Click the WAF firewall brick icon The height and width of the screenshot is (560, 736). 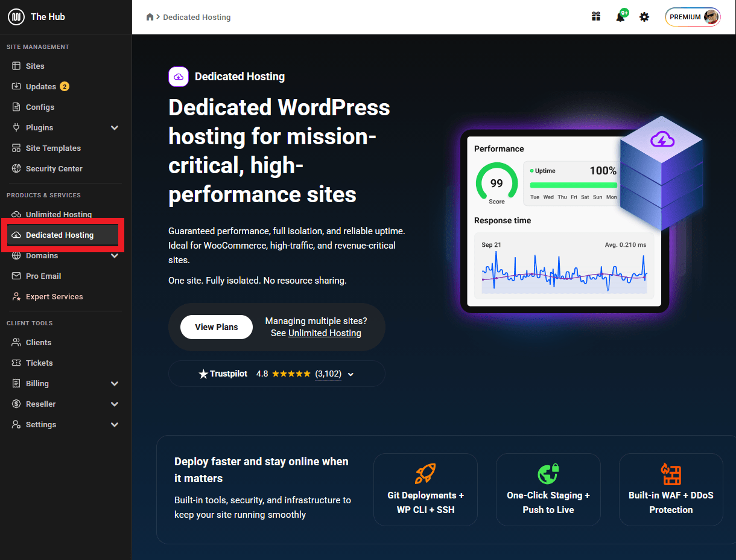point(671,474)
